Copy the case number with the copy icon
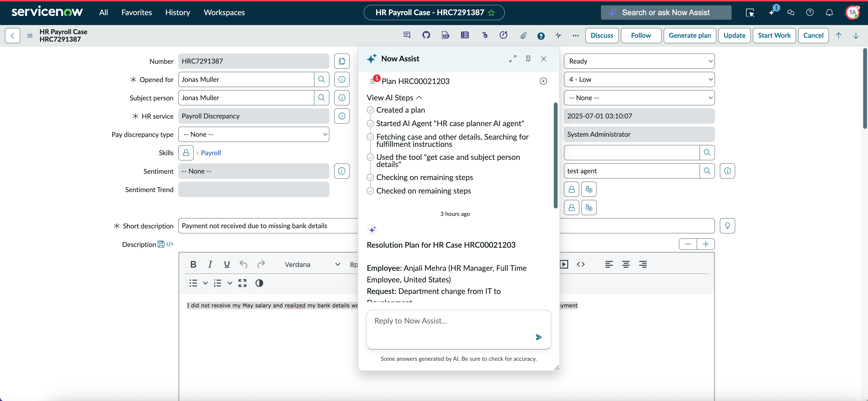868x401 pixels. coord(342,61)
